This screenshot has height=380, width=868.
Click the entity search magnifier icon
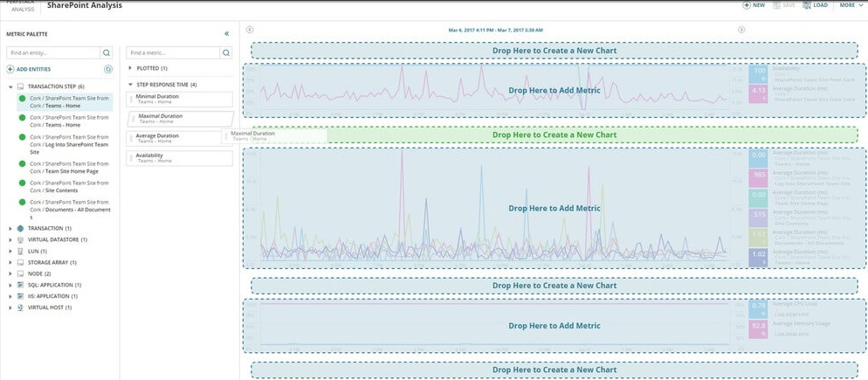click(x=107, y=52)
